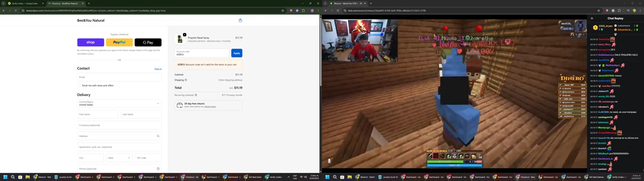Open extensions menu in the Kick browser
Screen dimensions: 644x181
pyautogui.click(x=619, y=10)
